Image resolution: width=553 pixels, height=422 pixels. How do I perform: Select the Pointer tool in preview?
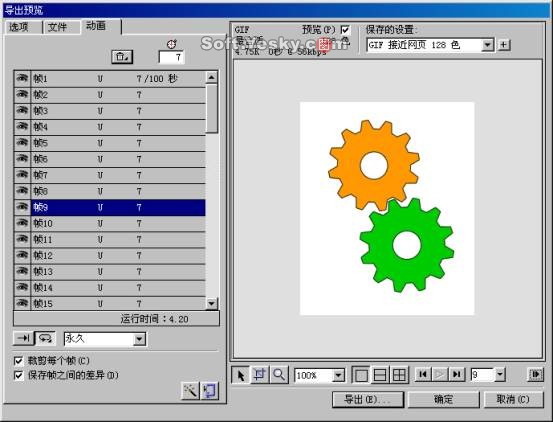241,375
